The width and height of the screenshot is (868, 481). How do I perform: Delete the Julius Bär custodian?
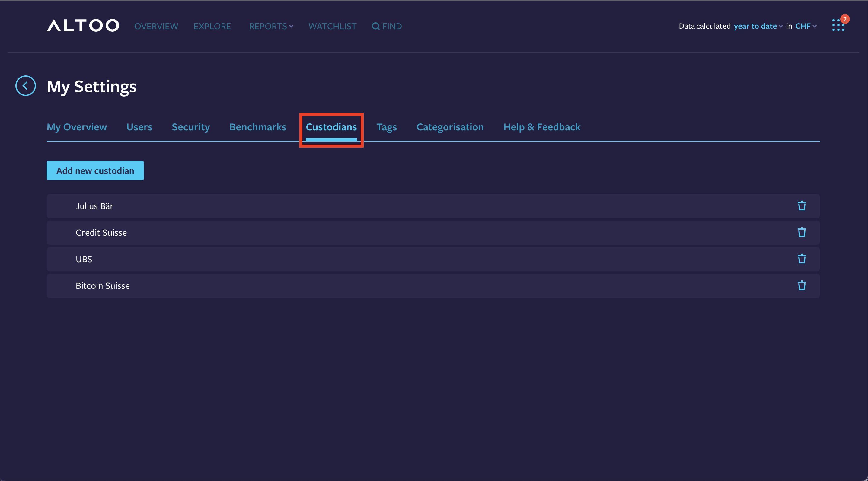(x=802, y=206)
